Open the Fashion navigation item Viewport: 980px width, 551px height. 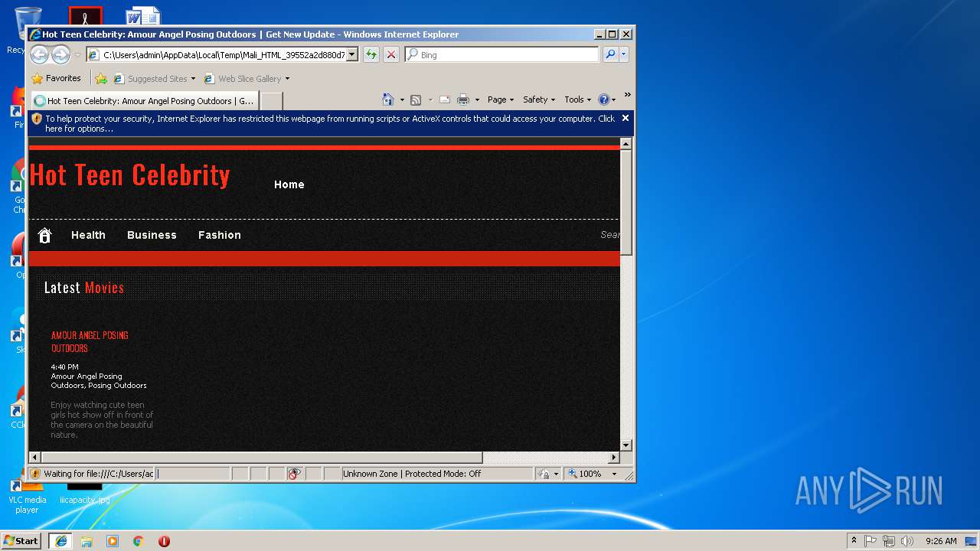[x=219, y=235]
